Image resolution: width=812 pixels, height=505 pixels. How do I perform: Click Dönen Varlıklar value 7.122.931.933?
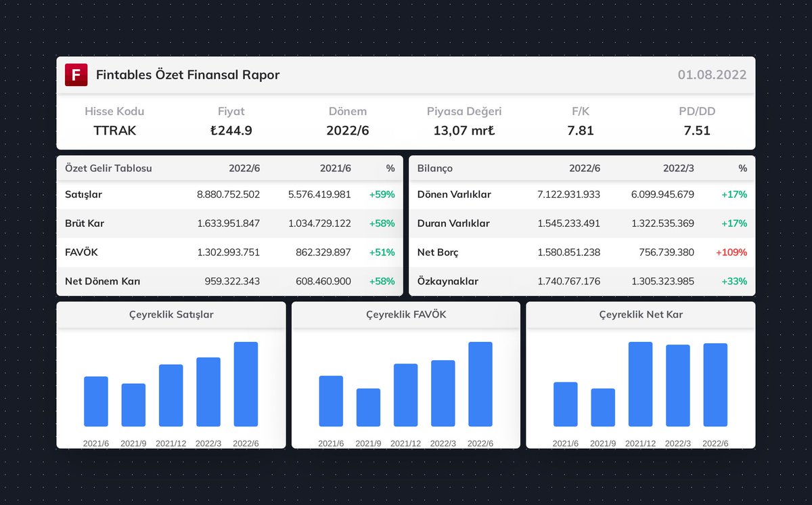point(568,195)
